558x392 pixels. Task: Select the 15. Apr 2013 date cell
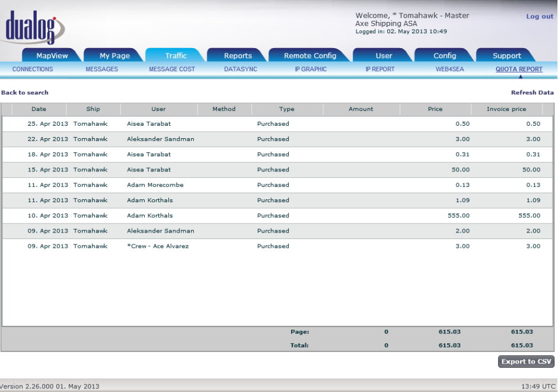coord(47,170)
